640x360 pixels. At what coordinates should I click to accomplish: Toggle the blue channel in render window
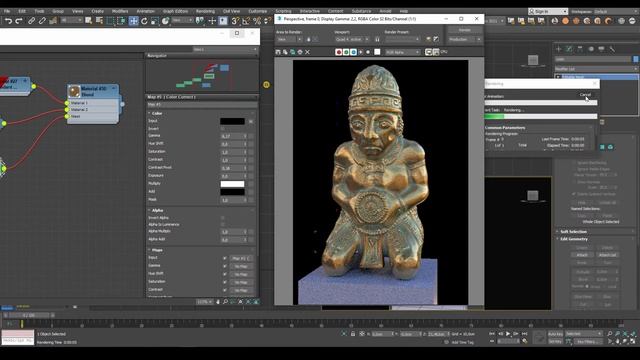coord(353,52)
